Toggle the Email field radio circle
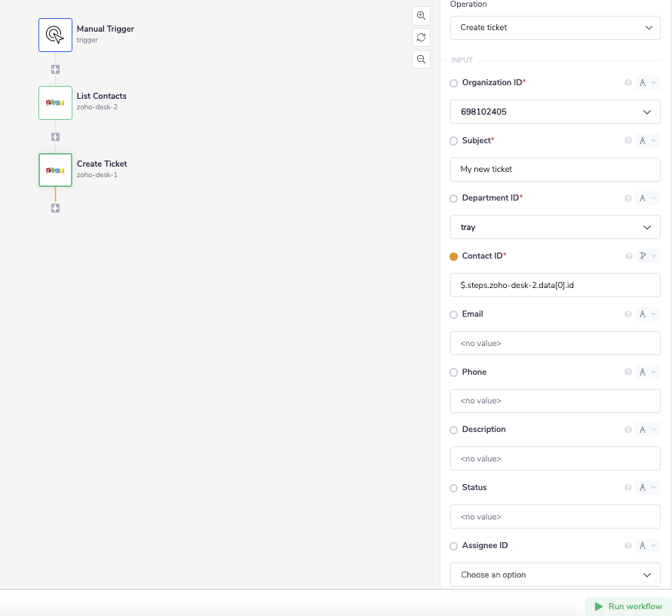The height and width of the screenshot is (616, 672). pos(453,314)
